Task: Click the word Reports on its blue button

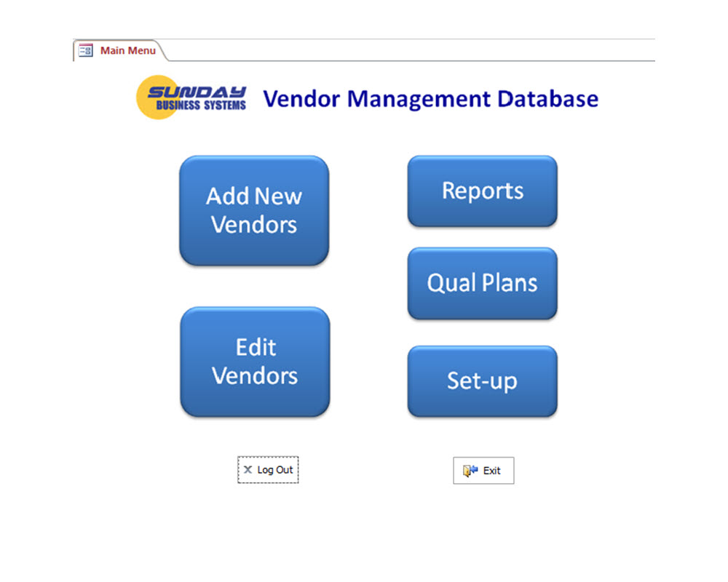Action: coord(482,191)
